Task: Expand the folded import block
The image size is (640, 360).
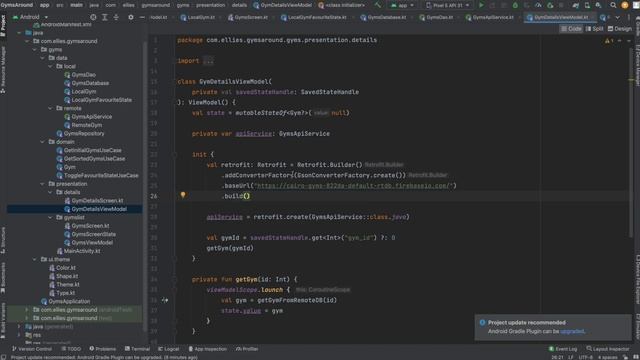Action: [x=208, y=61]
